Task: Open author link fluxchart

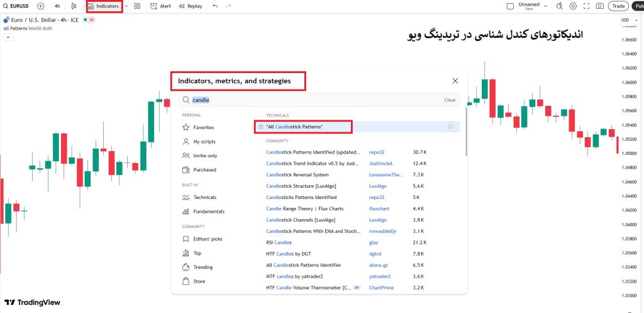Action: point(379,208)
